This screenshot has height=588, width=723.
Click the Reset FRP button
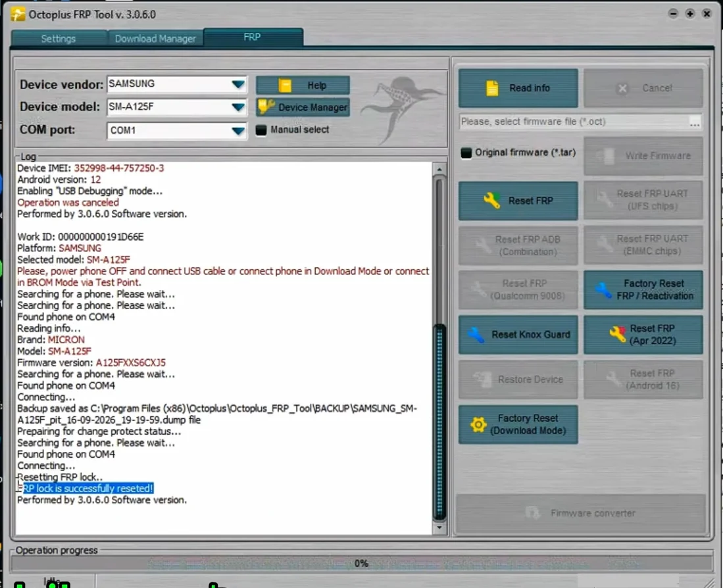pyautogui.click(x=518, y=201)
